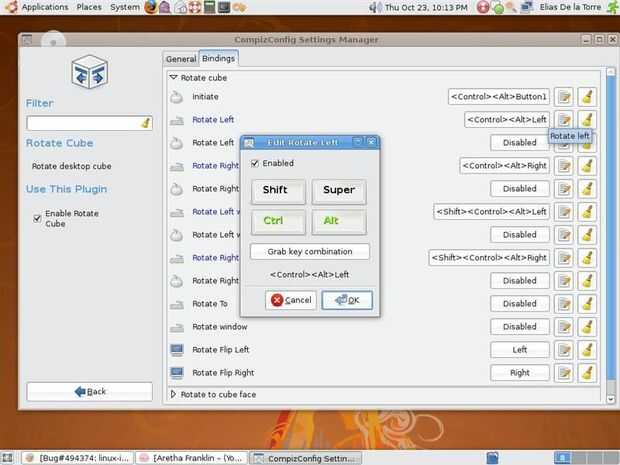Image resolution: width=620 pixels, height=465 pixels.
Task: Toggle the Alt modifier button
Action: tap(339, 222)
